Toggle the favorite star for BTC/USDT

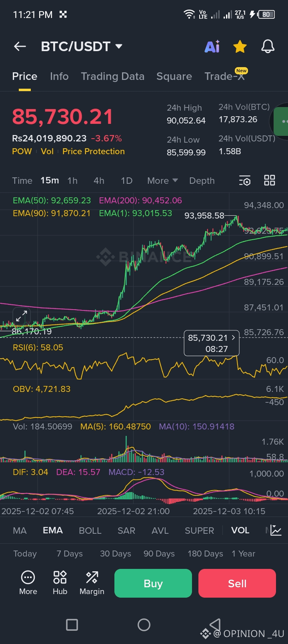point(240,46)
